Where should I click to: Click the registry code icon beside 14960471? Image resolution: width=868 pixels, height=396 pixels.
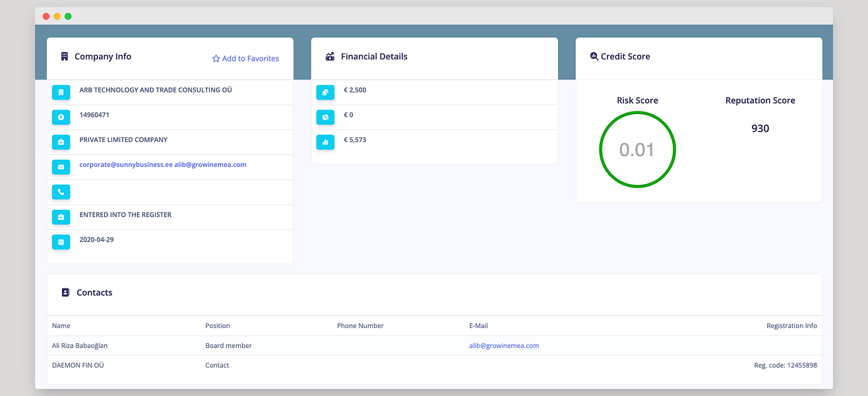coord(61,117)
